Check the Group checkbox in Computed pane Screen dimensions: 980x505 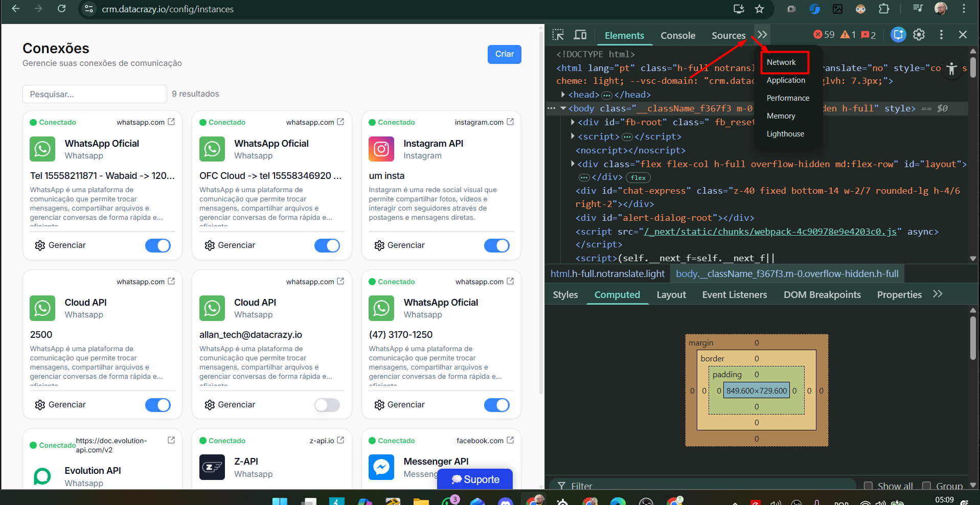(x=926, y=486)
